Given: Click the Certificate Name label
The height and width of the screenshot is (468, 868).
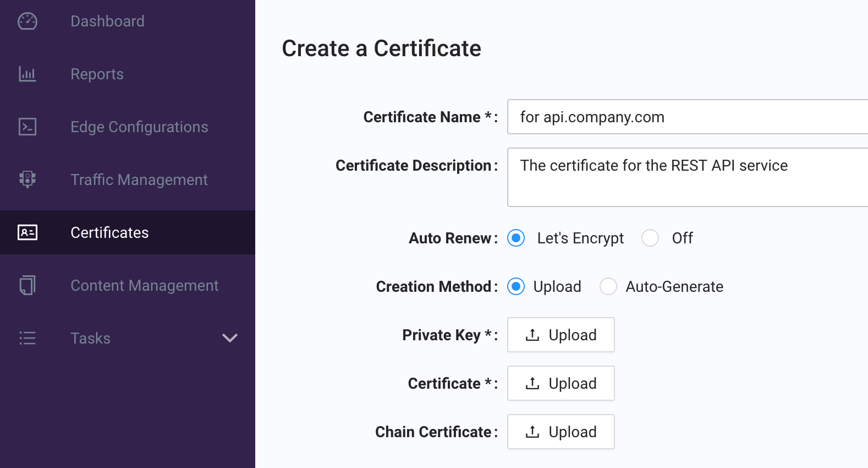Looking at the screenshot, I should [x=430, y=117].
